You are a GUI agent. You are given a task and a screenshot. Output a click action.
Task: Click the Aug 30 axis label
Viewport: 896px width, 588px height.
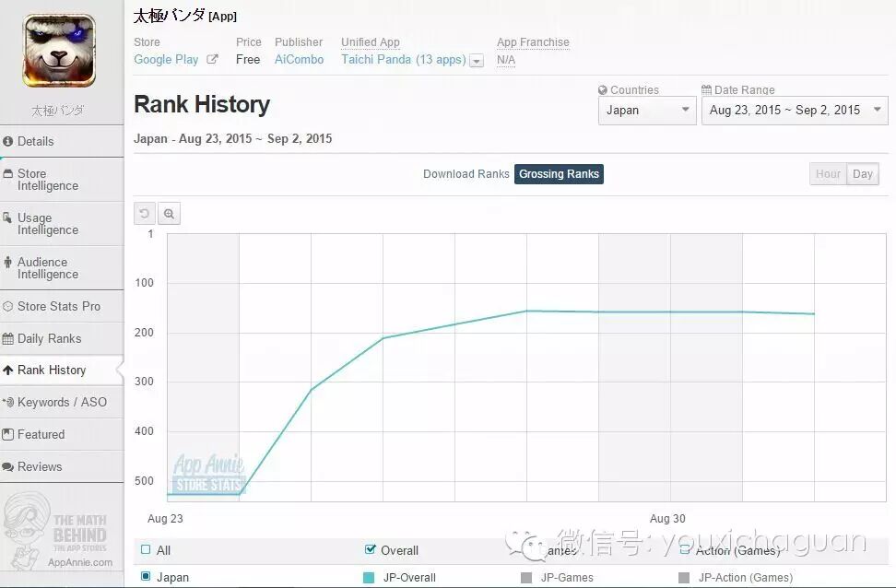click(x=666, y=518)
